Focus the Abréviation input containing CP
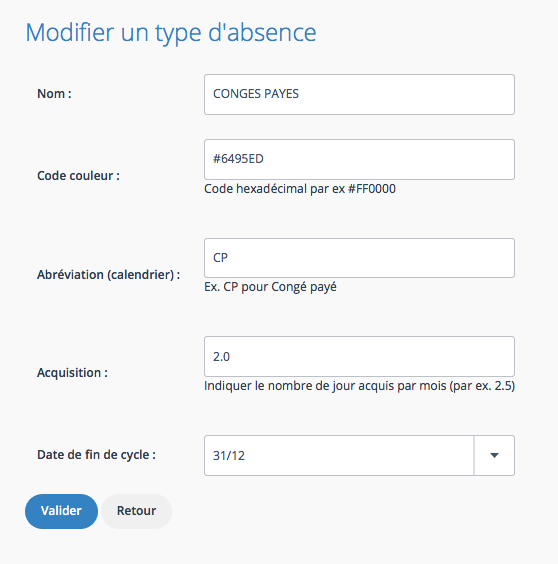558x564 pixels. [359, 258]
